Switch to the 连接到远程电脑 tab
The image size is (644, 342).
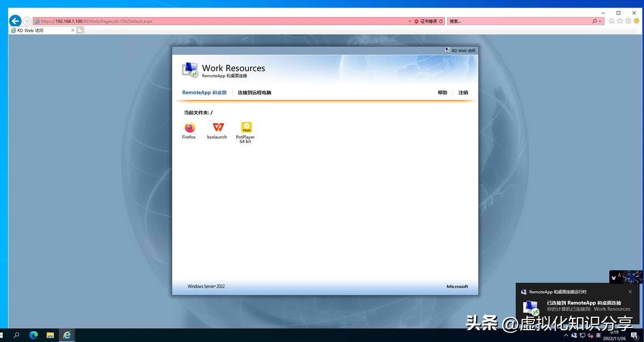tap(253, 92)
